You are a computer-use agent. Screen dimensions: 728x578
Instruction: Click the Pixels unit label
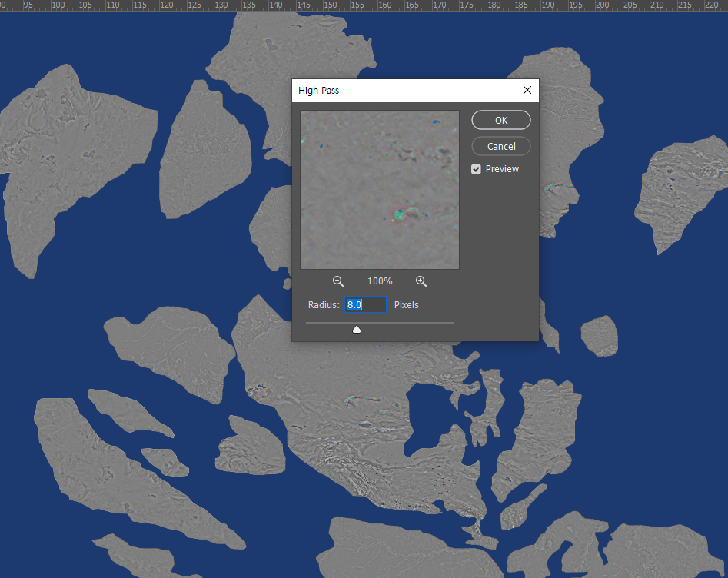406,304
